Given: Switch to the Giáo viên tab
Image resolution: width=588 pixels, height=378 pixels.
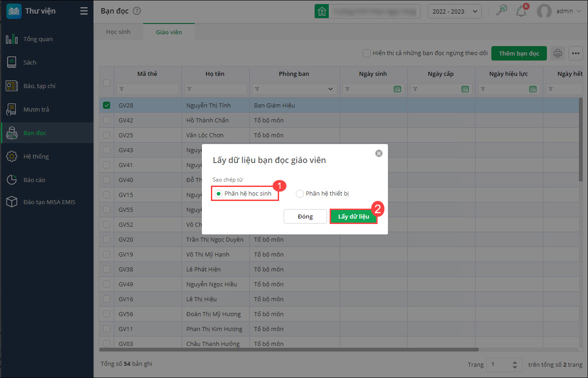Looking at the screenshot, I should pyautogui.click(x=169, y=32).
